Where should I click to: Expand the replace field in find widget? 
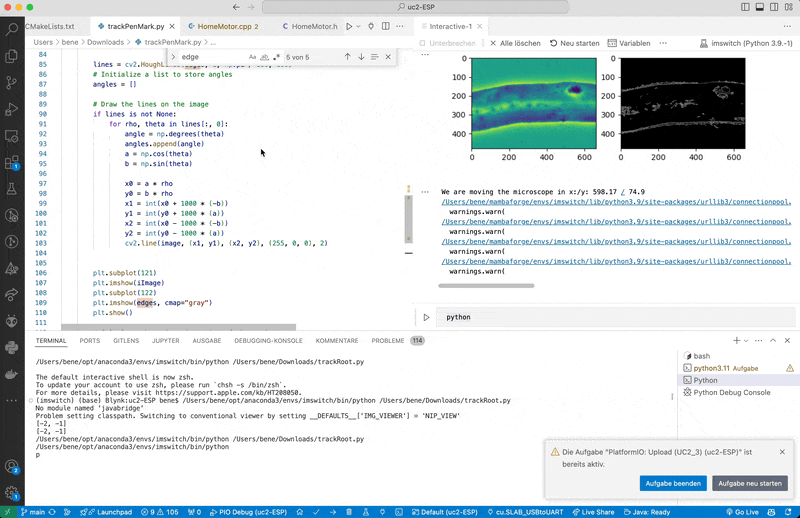click(171, 57)
